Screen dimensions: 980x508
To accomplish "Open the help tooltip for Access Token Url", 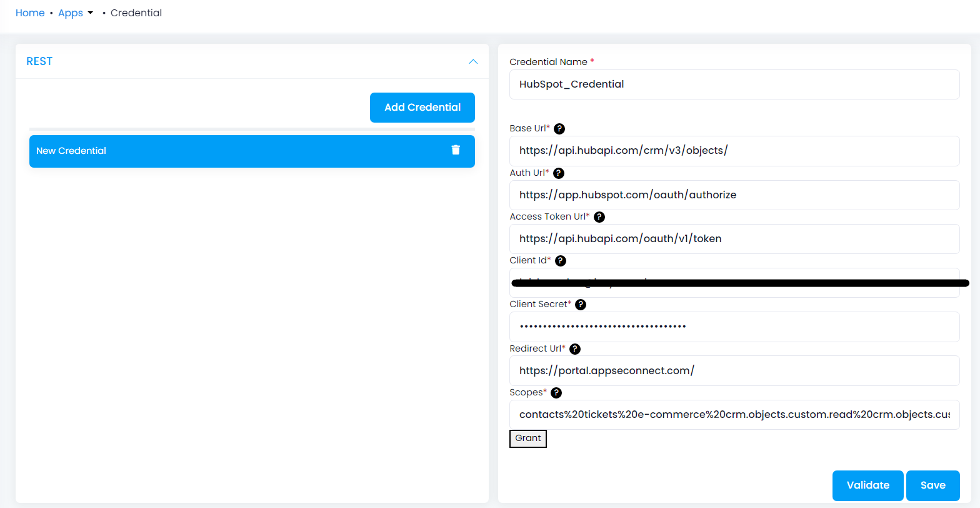I will point(599,217).
